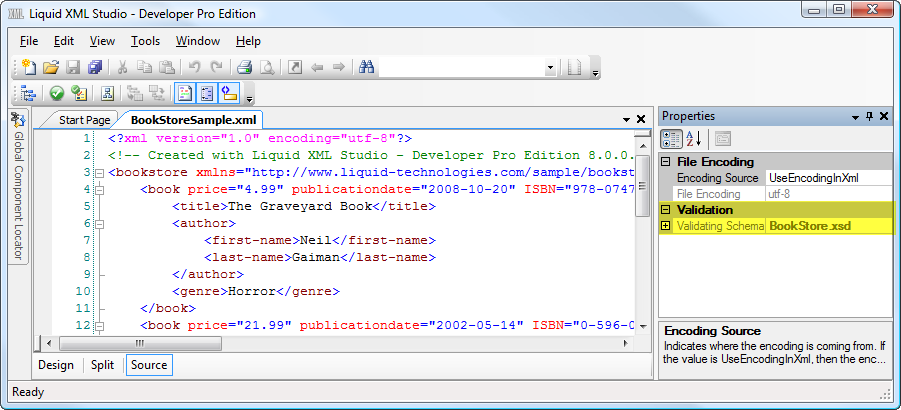Collapse the book element on line 4

pos(99,189)
